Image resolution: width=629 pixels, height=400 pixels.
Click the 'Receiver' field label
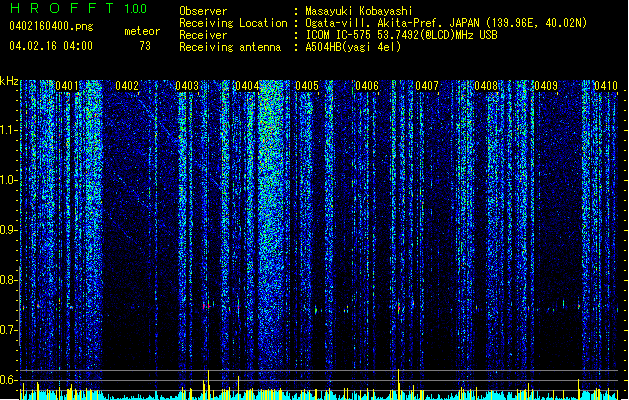203,35
